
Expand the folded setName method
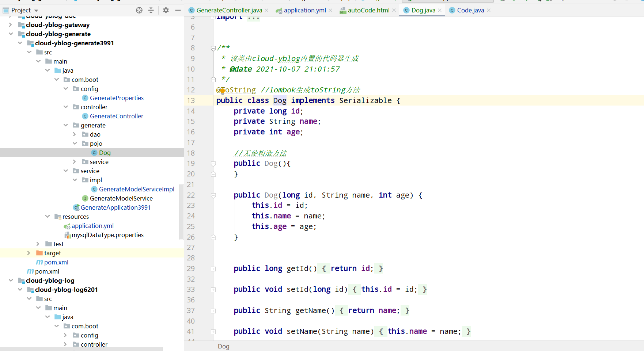[x=213, y=332]
